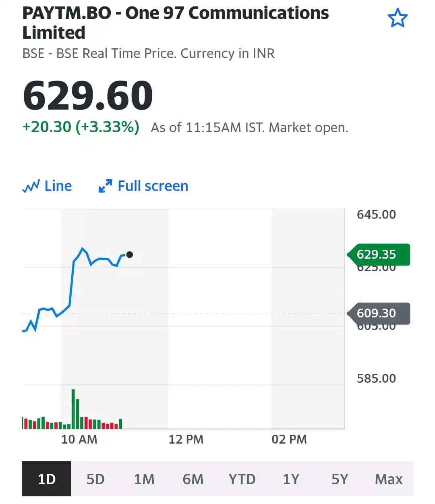Image resolution: width=435 pixels, height=504 pixels.
Task: Switch to the 6M tab
Action: point(193,479)
